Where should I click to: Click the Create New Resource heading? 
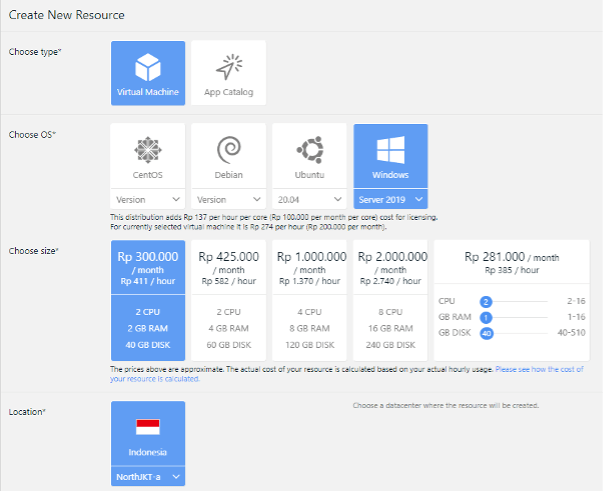tap(67, 15)
